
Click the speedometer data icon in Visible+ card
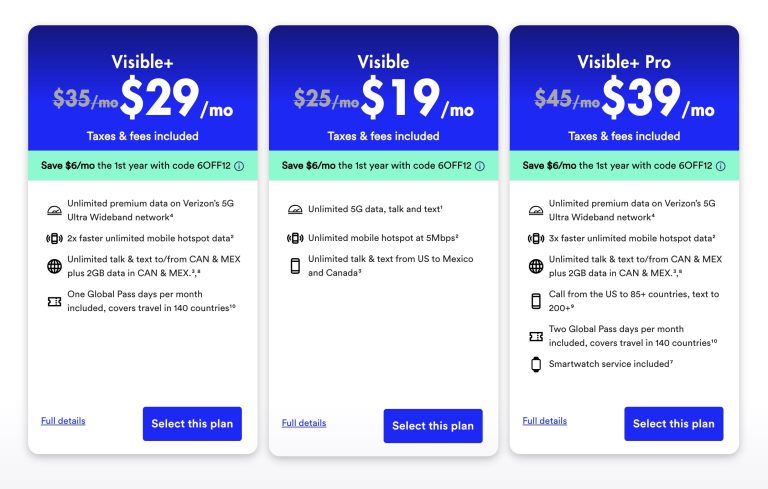click(x=53, y=210)
